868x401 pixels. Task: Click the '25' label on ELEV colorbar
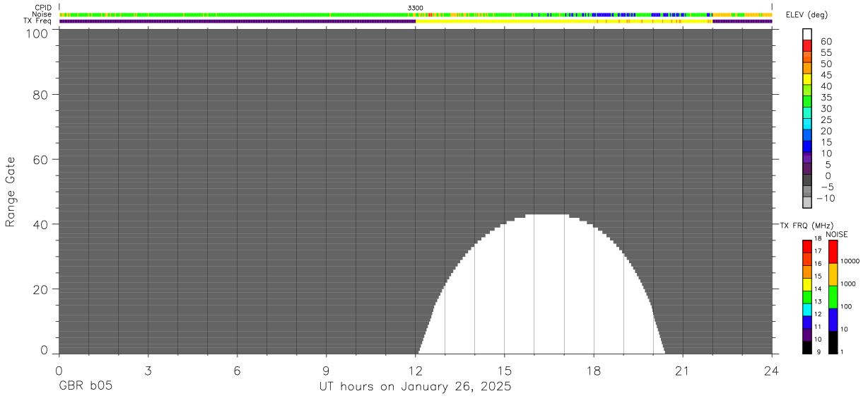[x=826, y=120]
